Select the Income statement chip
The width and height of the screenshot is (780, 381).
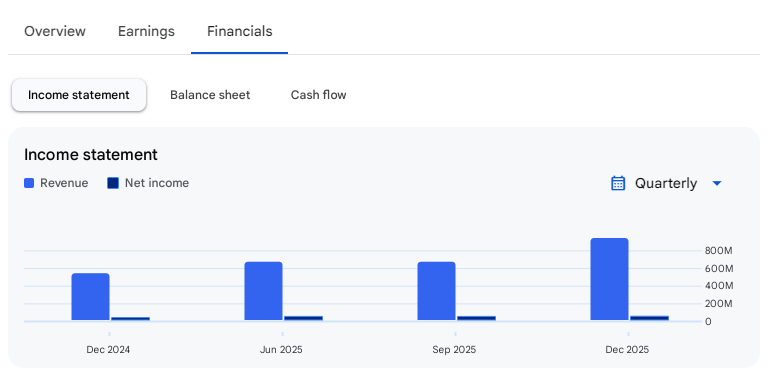tap(79, 95)
